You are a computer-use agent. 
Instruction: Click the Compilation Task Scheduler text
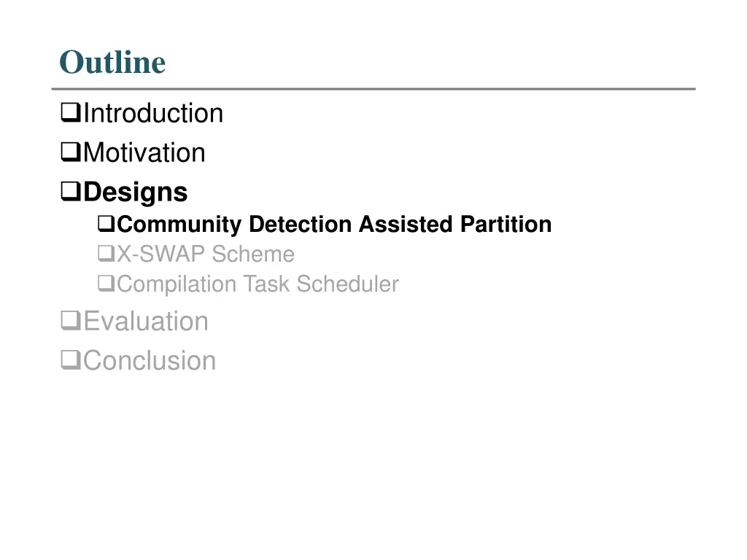pos(258,284)
